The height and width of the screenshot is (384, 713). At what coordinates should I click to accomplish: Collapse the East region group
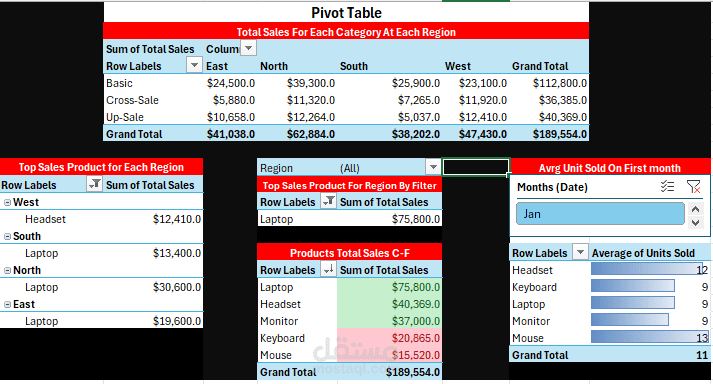click(7, 305)
